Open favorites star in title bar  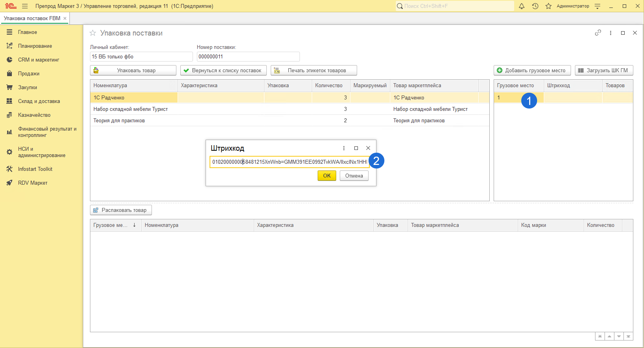[549, 6]
